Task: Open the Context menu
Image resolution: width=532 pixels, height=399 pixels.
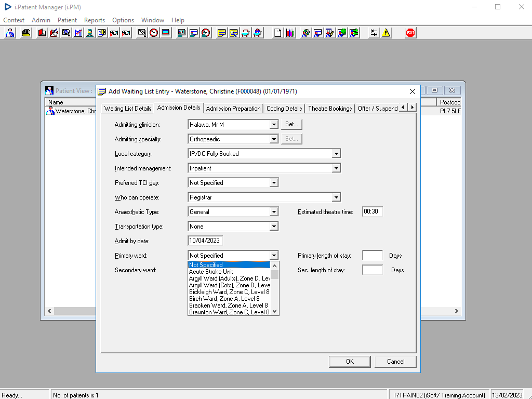Action: [14, 20]
